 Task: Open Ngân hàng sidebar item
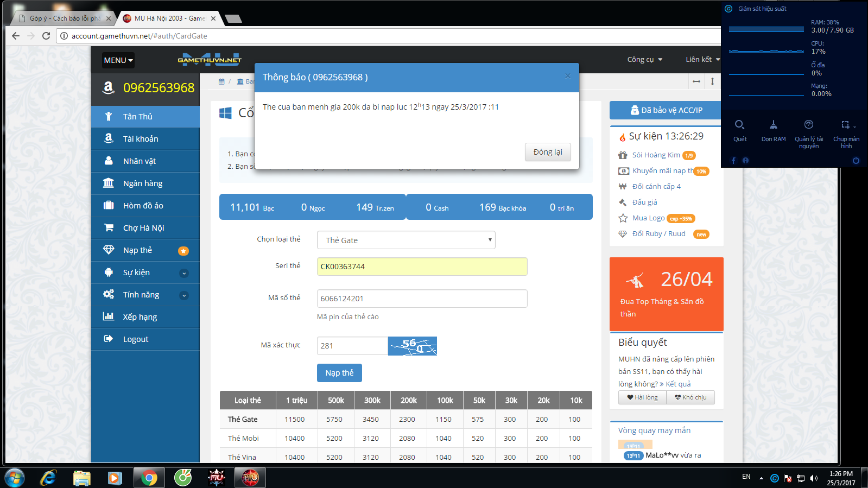tap(145, 183)
